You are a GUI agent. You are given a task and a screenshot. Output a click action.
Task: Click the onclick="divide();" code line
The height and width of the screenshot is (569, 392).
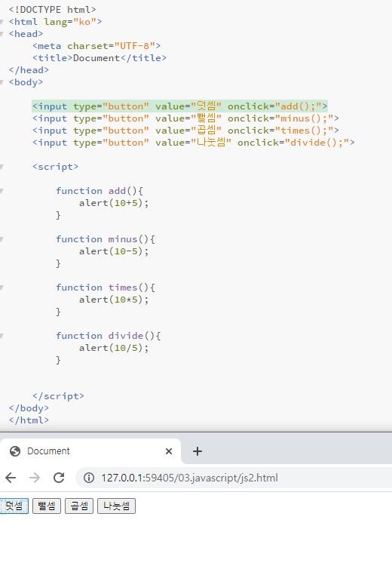pos(194,142)
